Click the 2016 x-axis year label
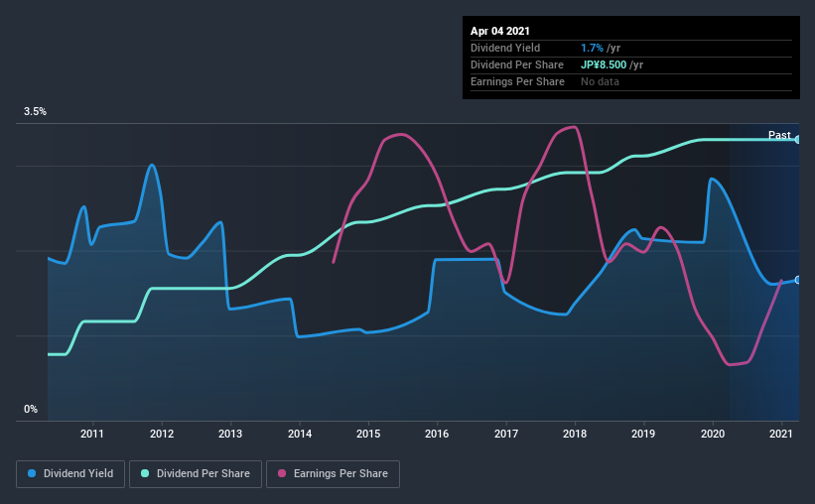This screenshot has height=504, width=815. click(x=437, y=434)
